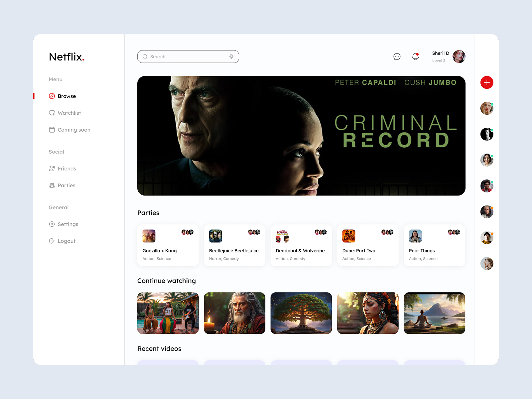Screen dimensions: 532x399
Task: Click the Friends person icon in sidebar
Action: tap(52, 169)
